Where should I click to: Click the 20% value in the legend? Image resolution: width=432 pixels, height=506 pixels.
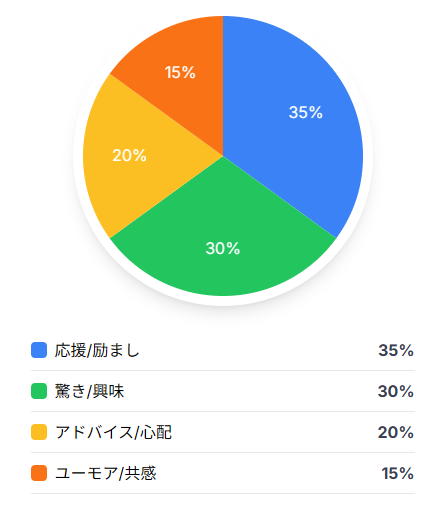point(396,432)
